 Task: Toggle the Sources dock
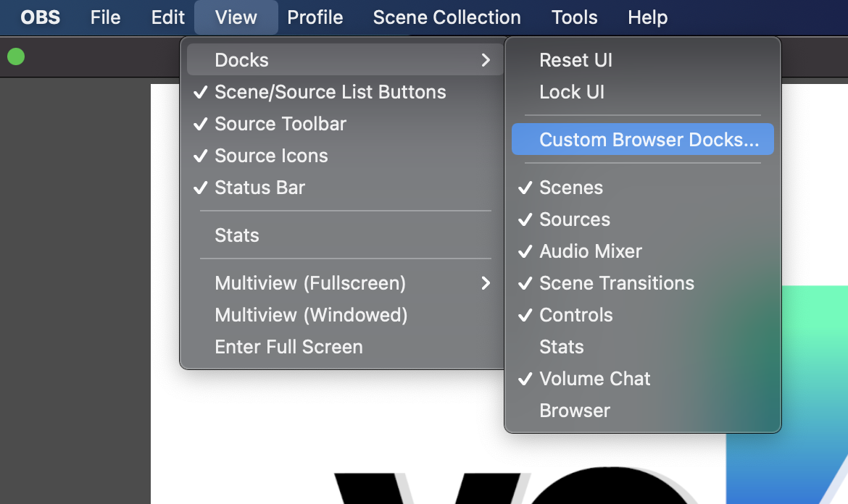[x=573, y=219]
